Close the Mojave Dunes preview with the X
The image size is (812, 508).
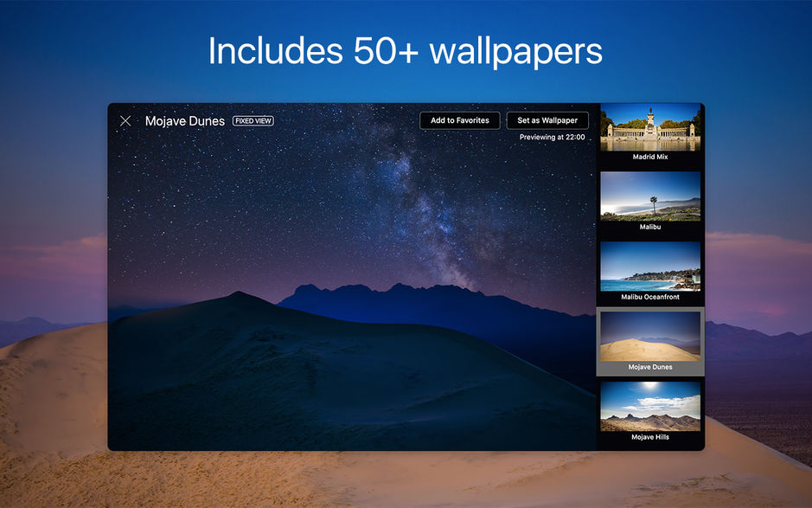[x=125, y=121]
